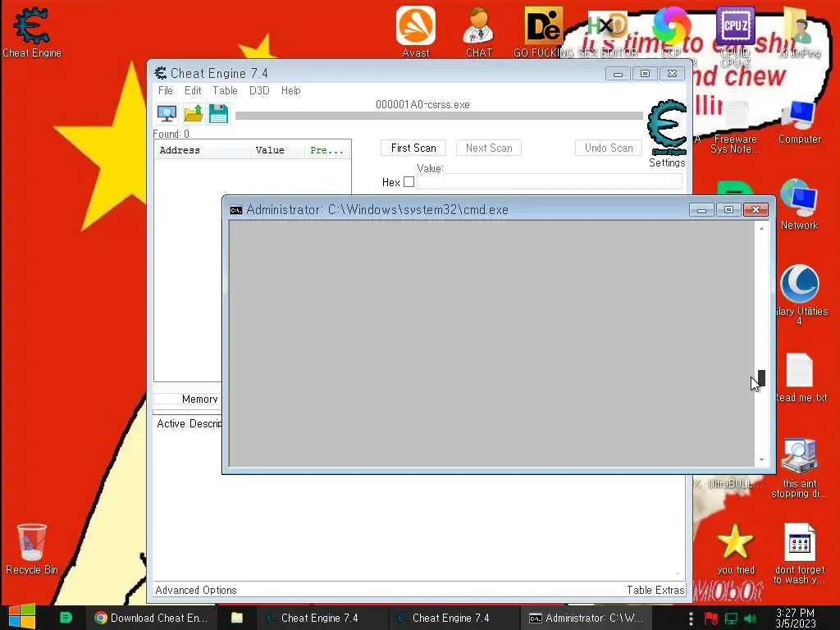Open the Help menu in Cheat Engine
840x630 pixels.
[291, 90]
